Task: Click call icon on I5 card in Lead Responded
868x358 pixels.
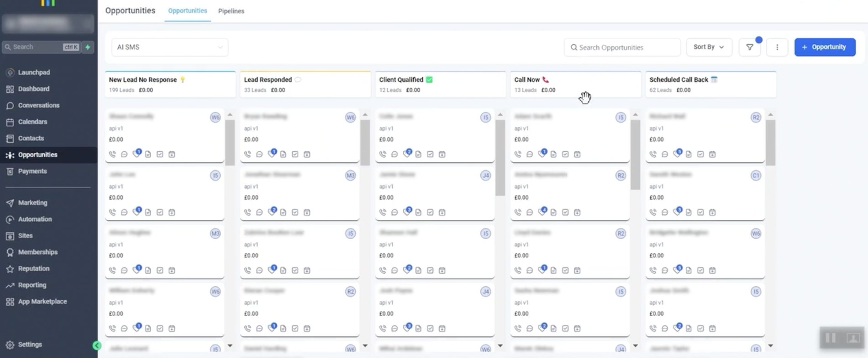Action: pyautogui.click(x=247, y=270)
